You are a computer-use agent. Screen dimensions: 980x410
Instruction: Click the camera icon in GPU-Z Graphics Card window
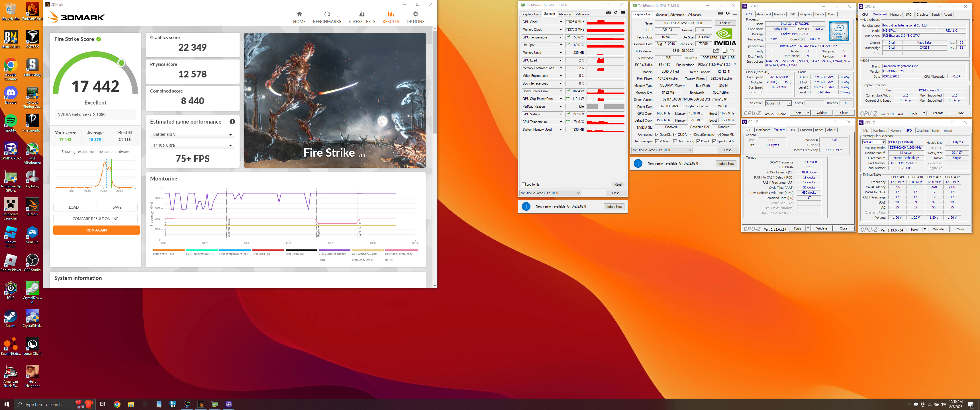(720, 13)
